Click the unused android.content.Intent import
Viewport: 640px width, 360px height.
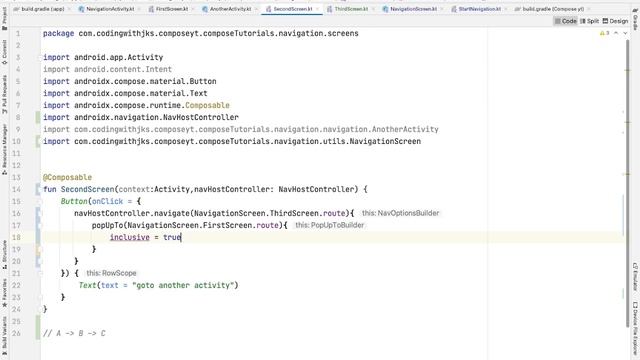coord(107,69)
